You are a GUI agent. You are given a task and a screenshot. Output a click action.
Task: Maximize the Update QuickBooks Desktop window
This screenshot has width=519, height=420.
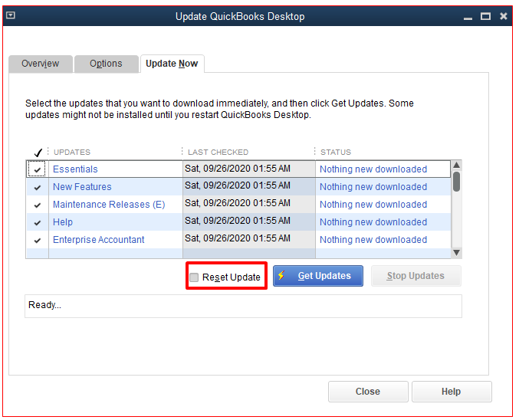point(485,16)
